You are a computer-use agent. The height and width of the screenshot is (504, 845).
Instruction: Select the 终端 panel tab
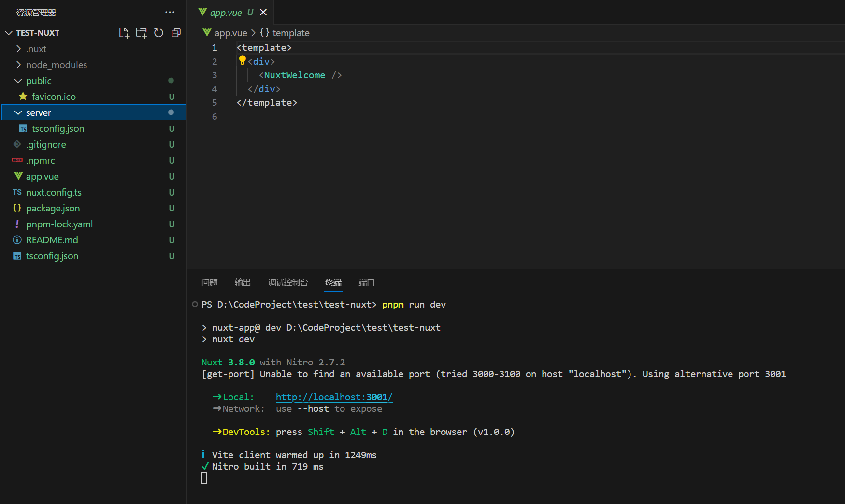click(333, 282)
